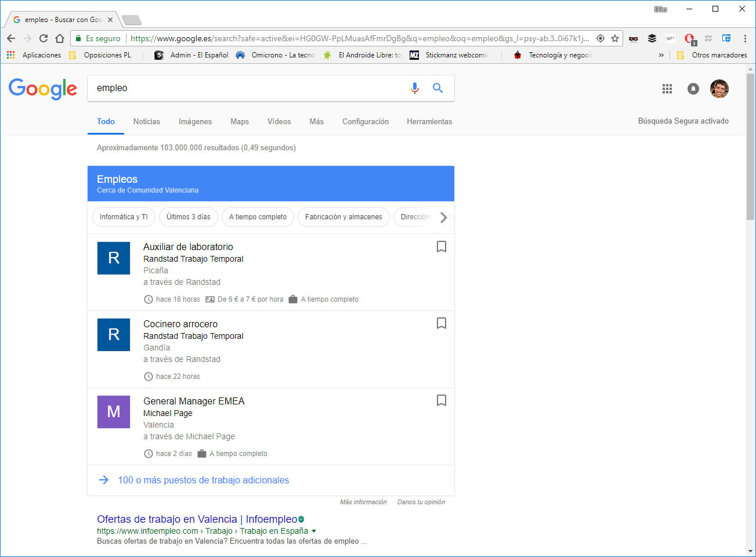Open 100 o más puestos de trabajo adicionales

coord(204,480)
